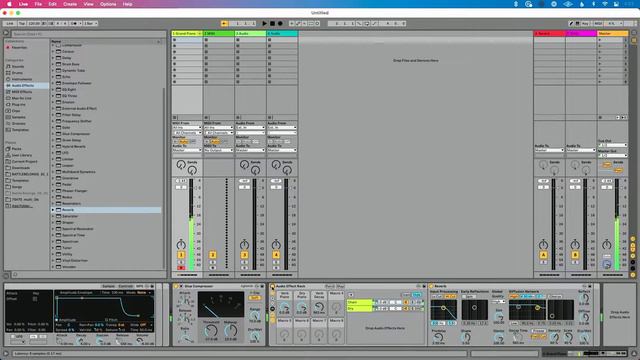Click the Master track volume fader

coord(617,224)
